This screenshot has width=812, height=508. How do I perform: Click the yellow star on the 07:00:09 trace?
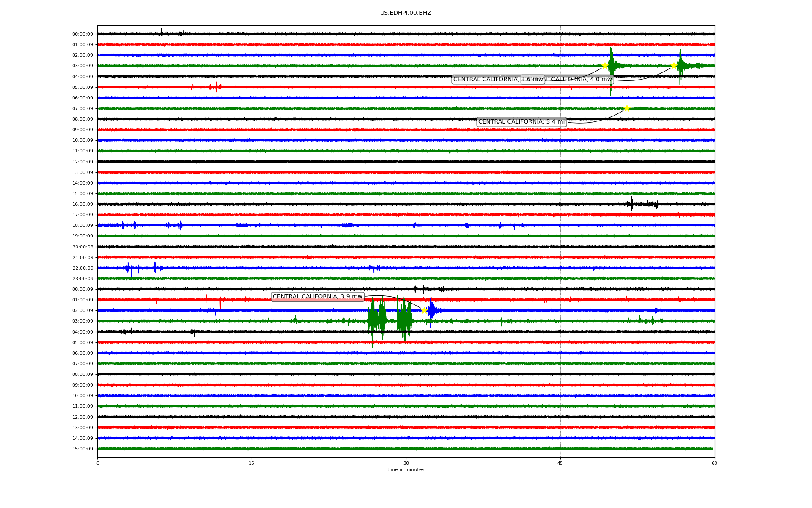pos(627,108)
